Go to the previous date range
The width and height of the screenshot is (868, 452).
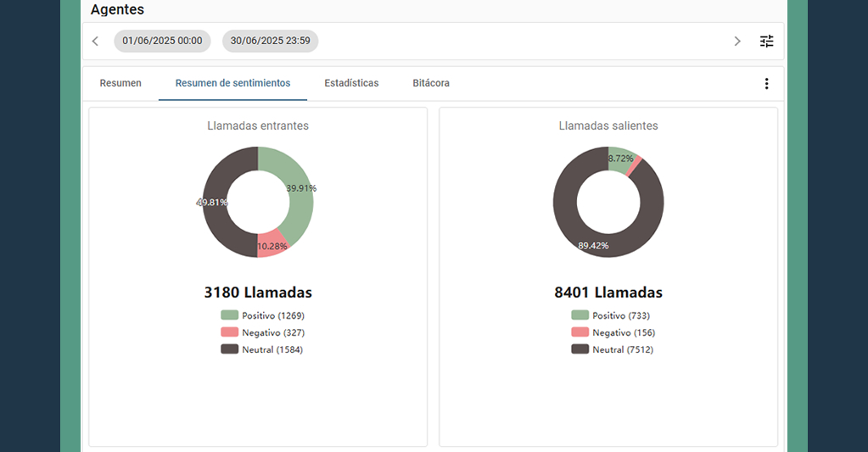point(95,41)
